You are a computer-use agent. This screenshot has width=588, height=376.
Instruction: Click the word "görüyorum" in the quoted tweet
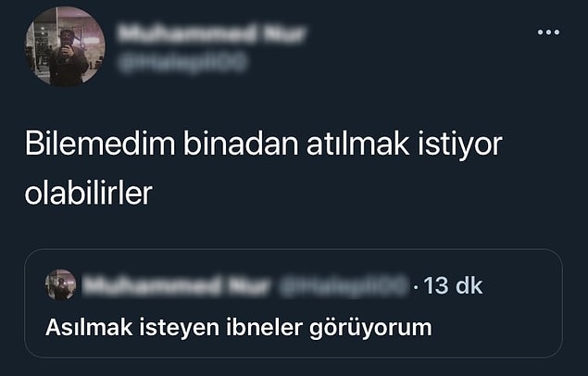[x=370, y=329]
